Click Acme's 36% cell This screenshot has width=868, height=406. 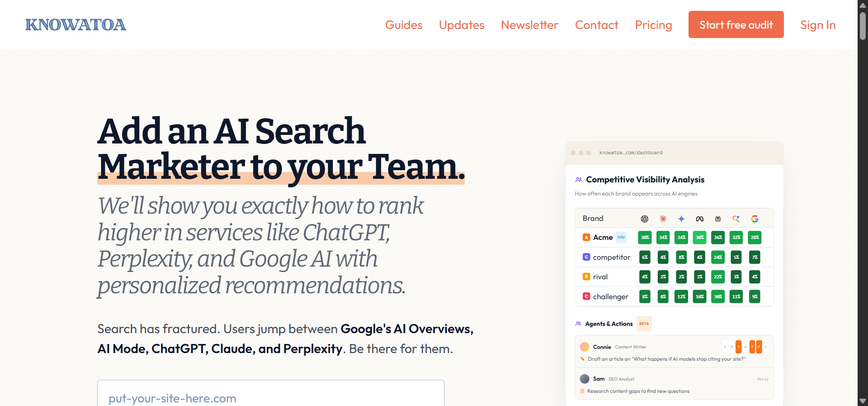click(x=718, y=237)
